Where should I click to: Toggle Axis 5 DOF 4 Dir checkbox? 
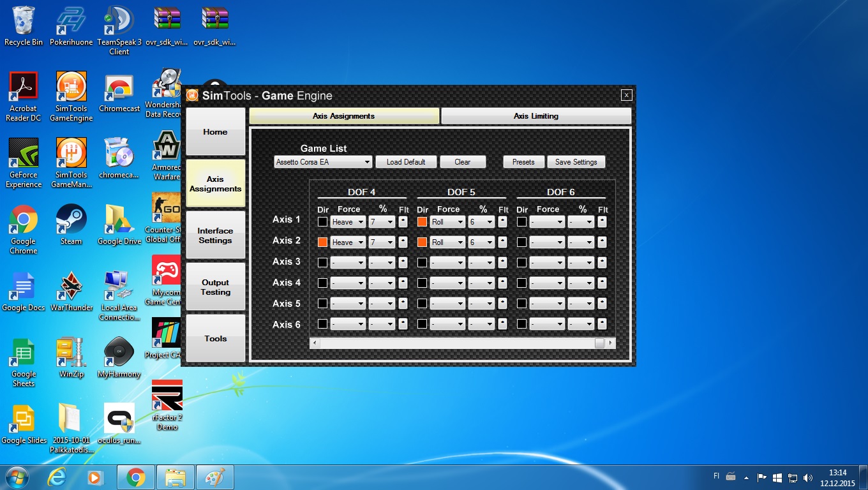322,304
